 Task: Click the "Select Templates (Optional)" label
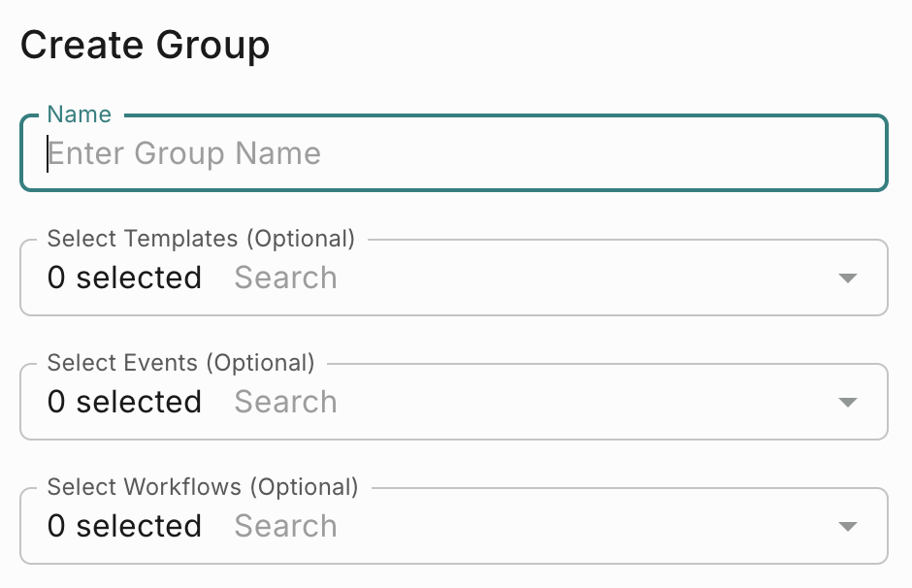(201, 239)
